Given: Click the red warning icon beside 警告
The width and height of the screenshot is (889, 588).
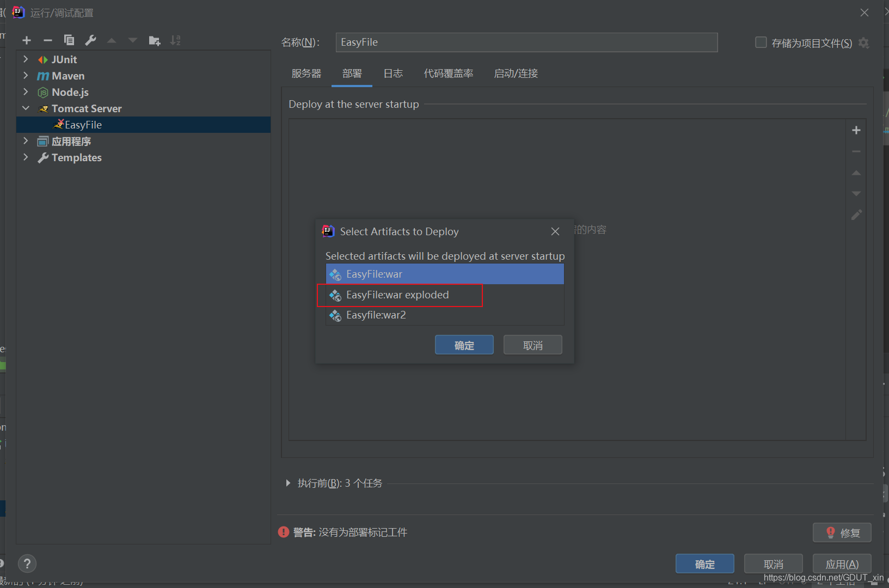Looking at the screenshot, I should click(284, 532).
